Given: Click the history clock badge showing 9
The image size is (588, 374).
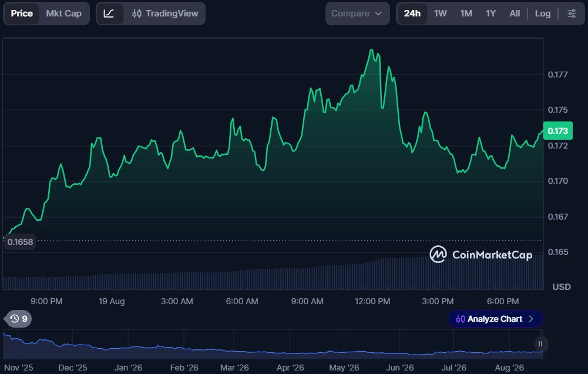Looking at the screenshot, I should [18, 319].
